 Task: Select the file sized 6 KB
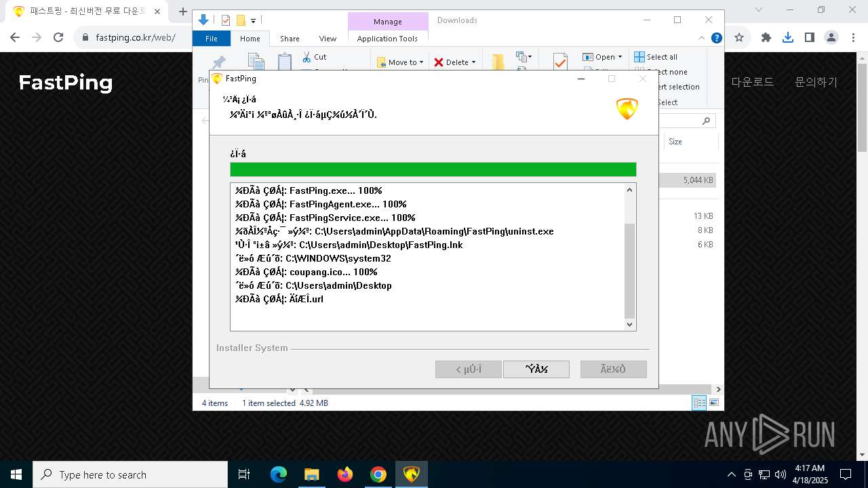(x=705, y=245)
